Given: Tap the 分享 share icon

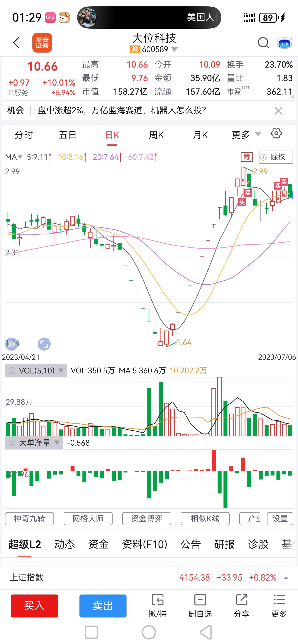Looking at the screenshot, I should click(241, 605).
